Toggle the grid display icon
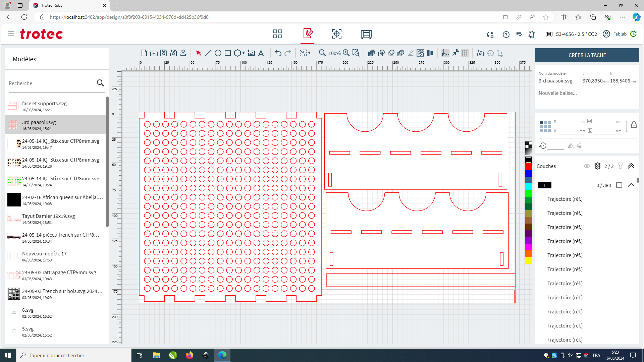Screen dimensions: 644x362 pyautogui.click(x=465, y=53)
